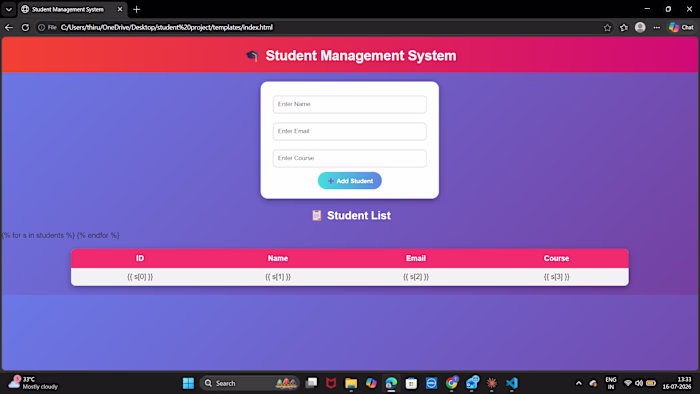Open Task View on taskbar

click(311, 383)
